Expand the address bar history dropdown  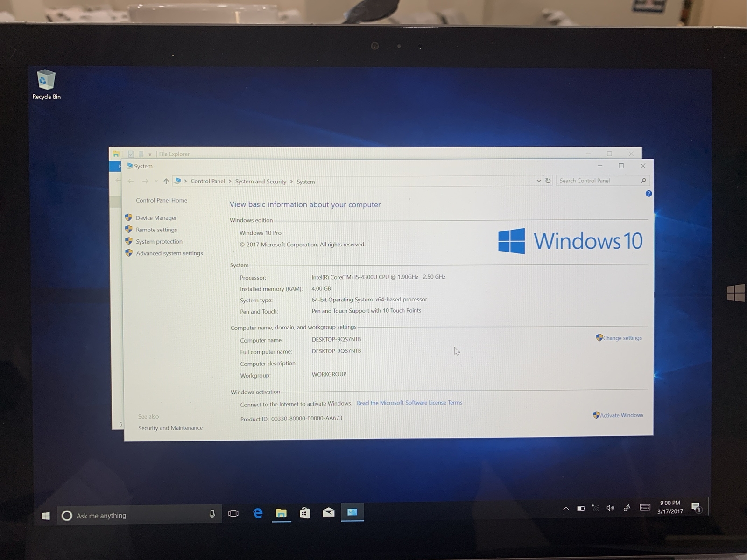[539, 181]
